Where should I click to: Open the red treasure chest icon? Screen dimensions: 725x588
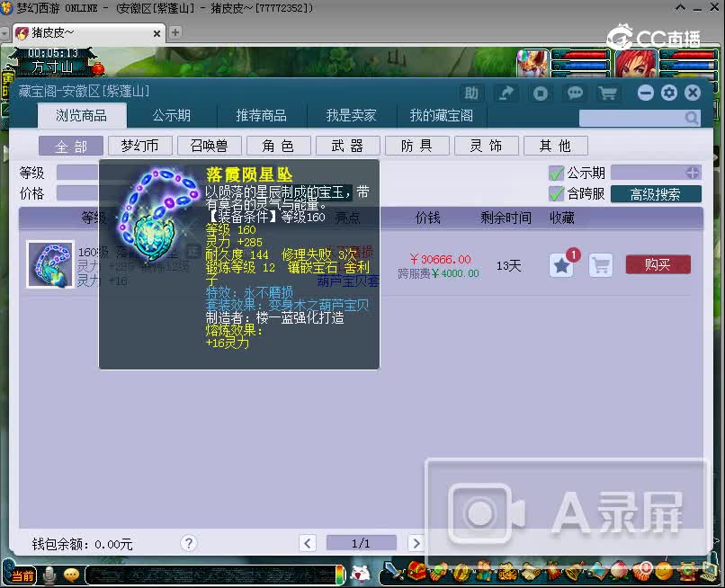pos(416,572)
